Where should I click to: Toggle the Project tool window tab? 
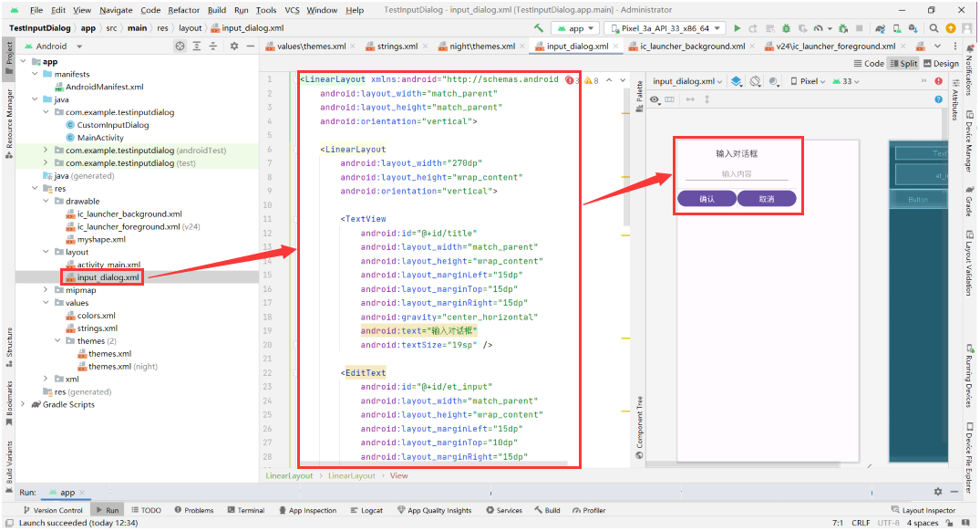9,57
